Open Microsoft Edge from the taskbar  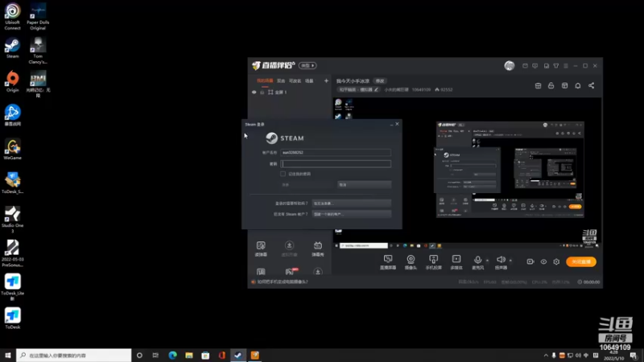pyautogui.click(x=172, y=356)
